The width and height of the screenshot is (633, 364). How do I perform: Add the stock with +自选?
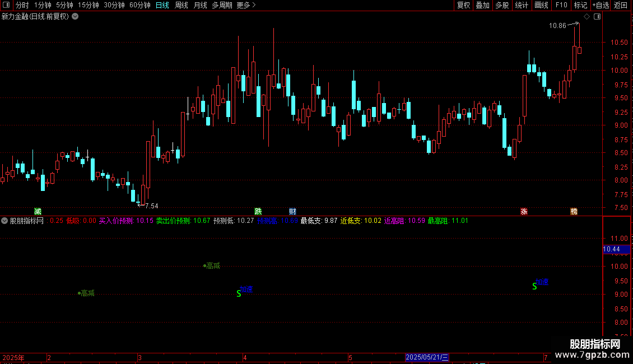601,5
